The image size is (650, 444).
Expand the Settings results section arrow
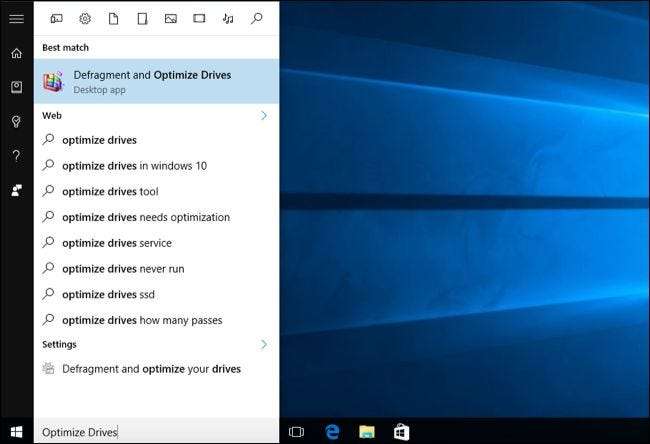point(264,344)
